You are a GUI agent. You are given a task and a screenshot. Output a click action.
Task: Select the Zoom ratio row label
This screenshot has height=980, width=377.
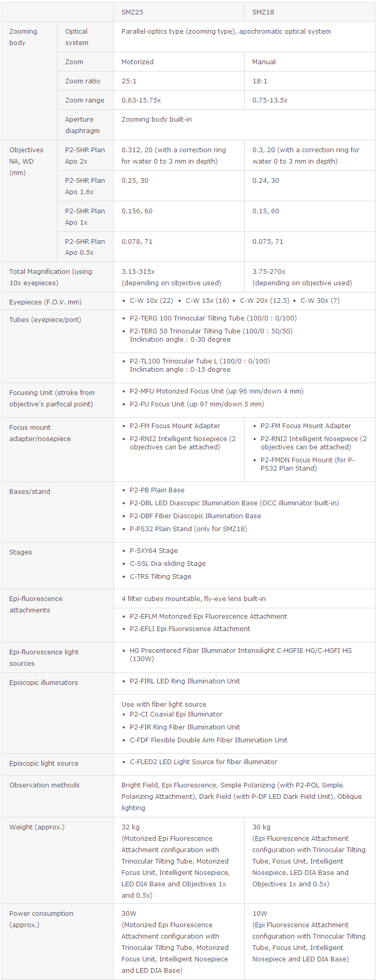tap(83, 81)
